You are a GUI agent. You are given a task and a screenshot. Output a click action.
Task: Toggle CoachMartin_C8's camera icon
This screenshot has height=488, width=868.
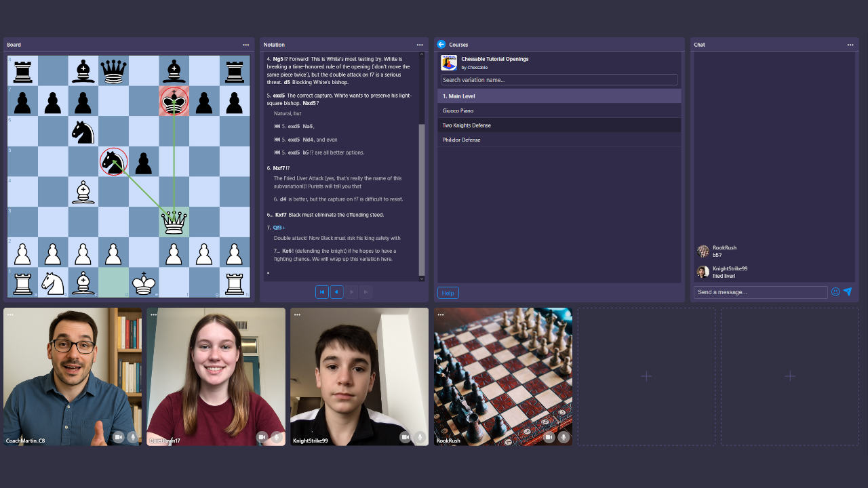118,437
